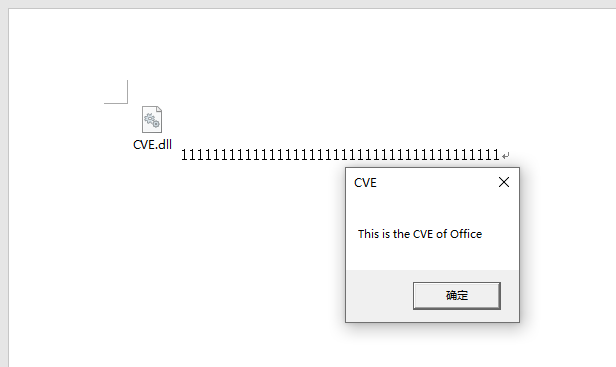
Task: Click the folded corner of the dll icon
Action: (159, 109)
